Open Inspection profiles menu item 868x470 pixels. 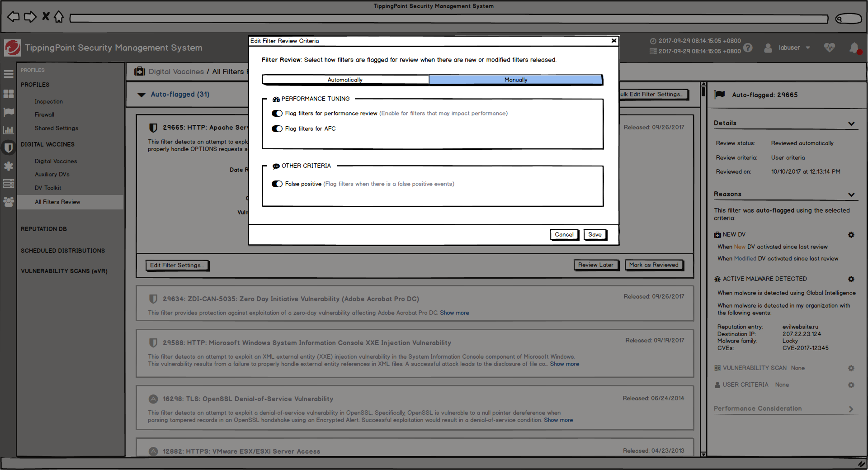[49, 102]
